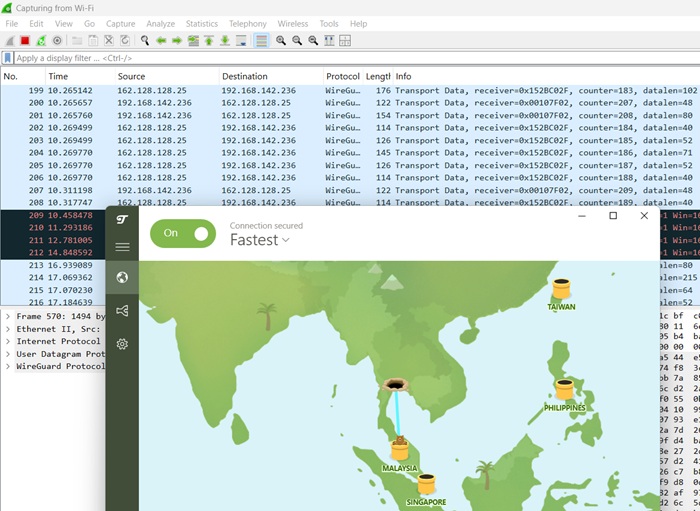The height and width of the screenshot is (511, 700).
Task: Zoom in the Wireshark text
Action: coord(281,41)
